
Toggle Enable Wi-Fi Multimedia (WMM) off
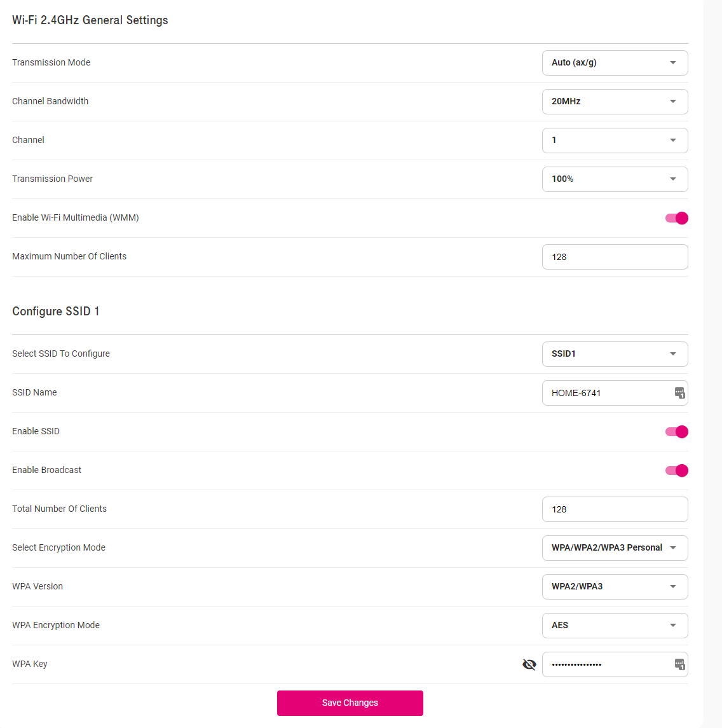pos(676,217)
